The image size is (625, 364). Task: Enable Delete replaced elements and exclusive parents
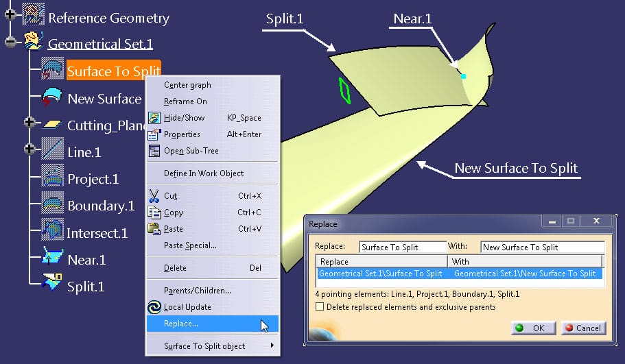click(x=320, y=306)
